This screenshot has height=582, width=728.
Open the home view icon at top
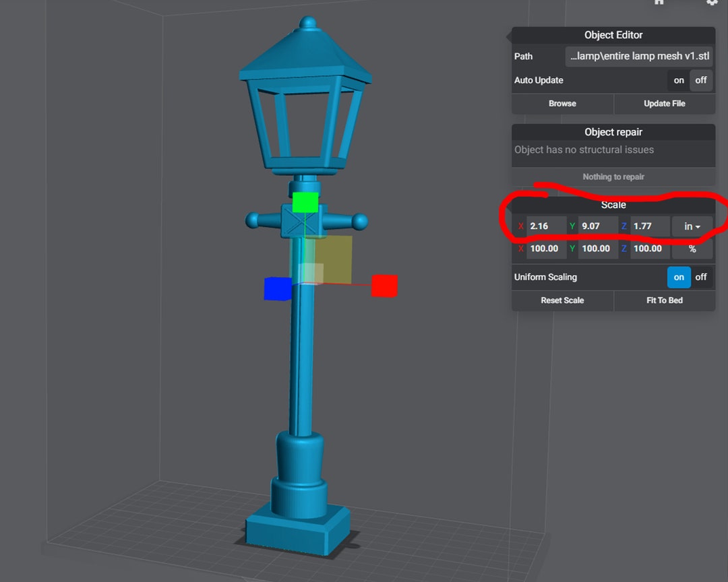click(659, 3)
